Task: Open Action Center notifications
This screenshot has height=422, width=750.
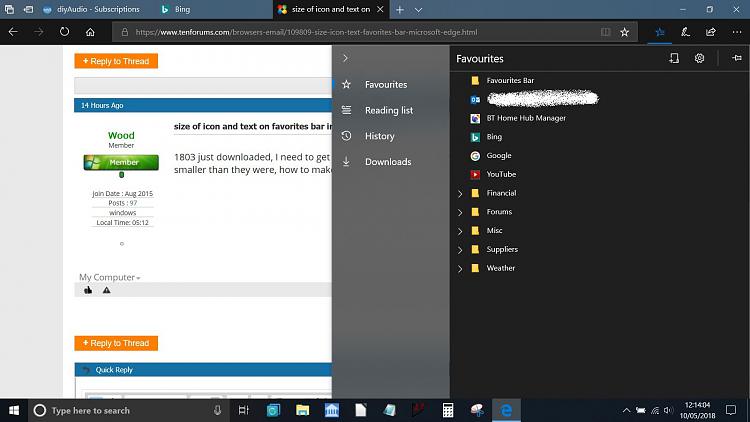Action: click(731, 410)
